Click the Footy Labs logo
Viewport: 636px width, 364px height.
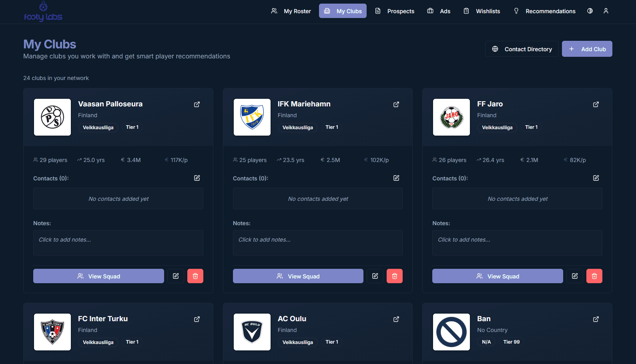click(x=43, y=12)
